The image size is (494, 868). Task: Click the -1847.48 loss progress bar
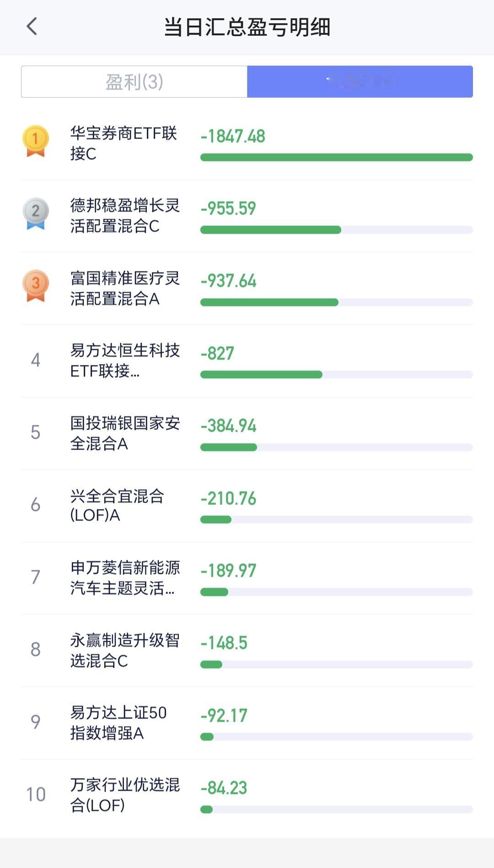coord(337,157)
